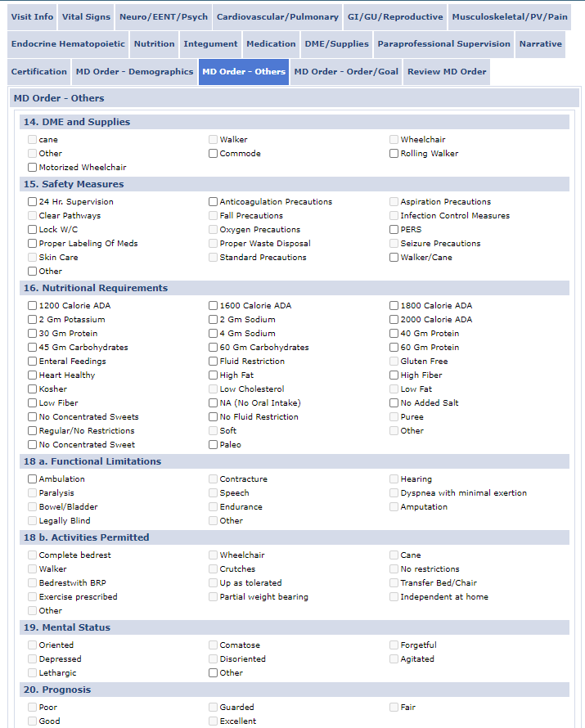The height and width of the screenshot is (728, 585).
Task: Open the Cardiovascular/Pulmonary tab
Action: tap(277, 16)
